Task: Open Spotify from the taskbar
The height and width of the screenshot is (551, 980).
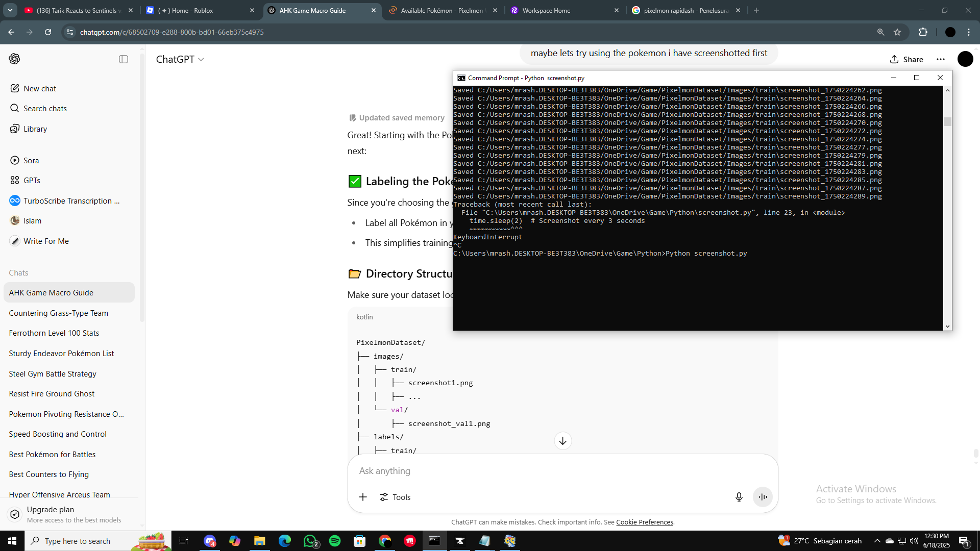Action: (335, 541)
